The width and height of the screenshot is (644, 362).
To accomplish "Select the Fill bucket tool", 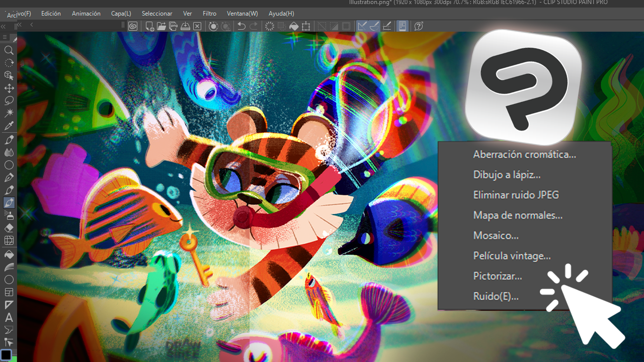I will tap(9, 254).
